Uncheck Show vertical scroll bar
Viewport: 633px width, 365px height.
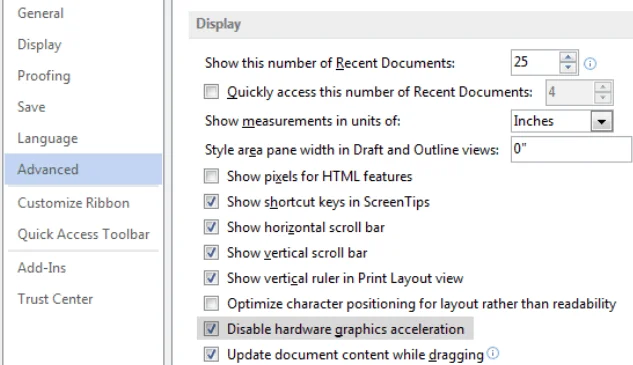coord(211,252)
